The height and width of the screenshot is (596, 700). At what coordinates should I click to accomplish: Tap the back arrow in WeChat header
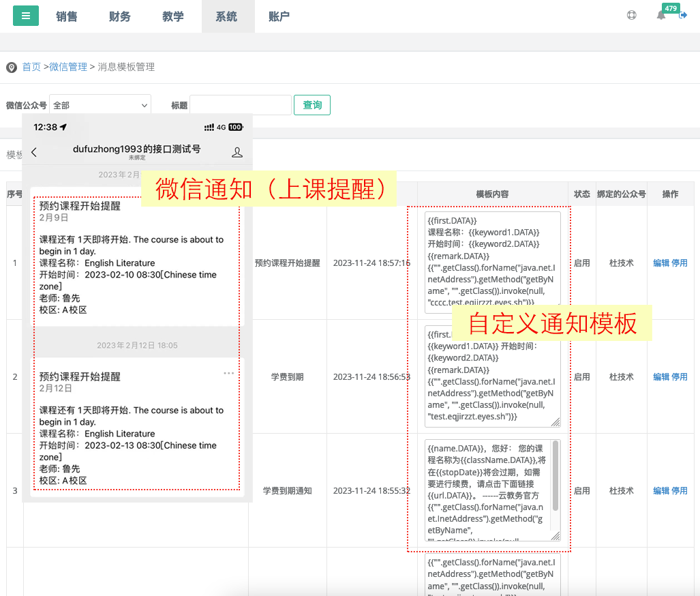coord(34,153)
